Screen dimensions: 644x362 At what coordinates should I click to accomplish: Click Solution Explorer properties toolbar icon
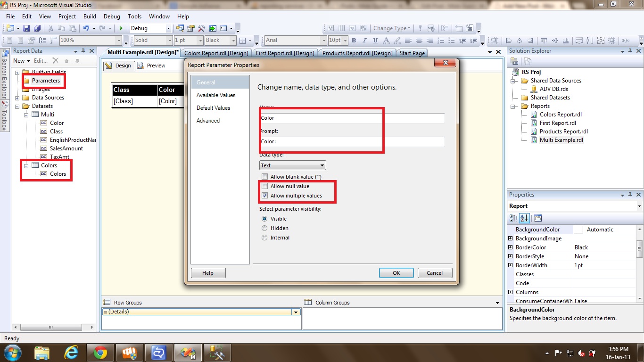click(x=514, y=61)
